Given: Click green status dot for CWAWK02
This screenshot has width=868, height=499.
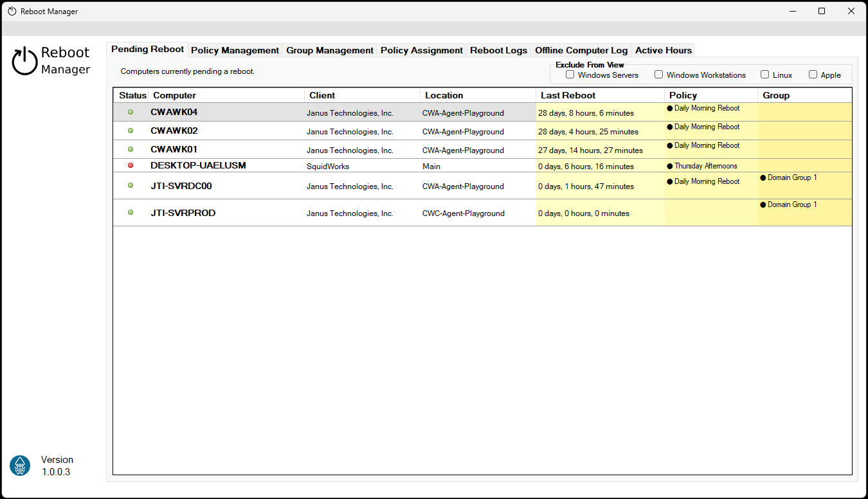Looking at the screenshot, I should 131,131.
